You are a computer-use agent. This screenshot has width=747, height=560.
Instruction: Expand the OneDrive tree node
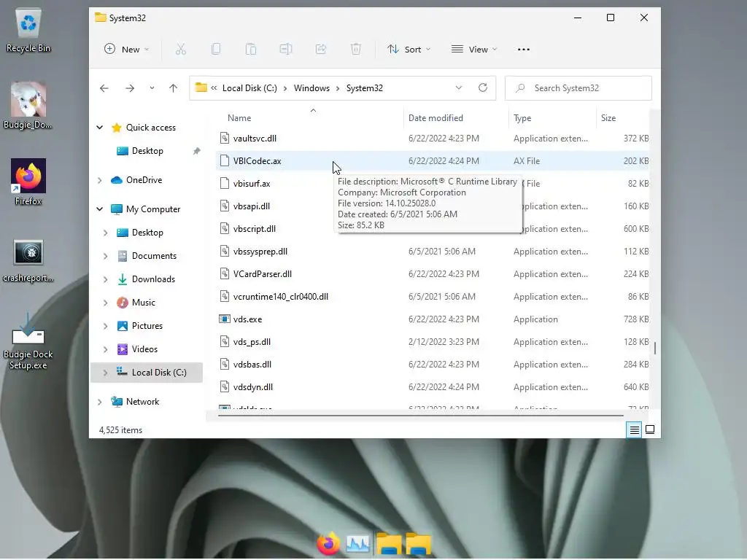pyautogui.click(x=99, y=180)
